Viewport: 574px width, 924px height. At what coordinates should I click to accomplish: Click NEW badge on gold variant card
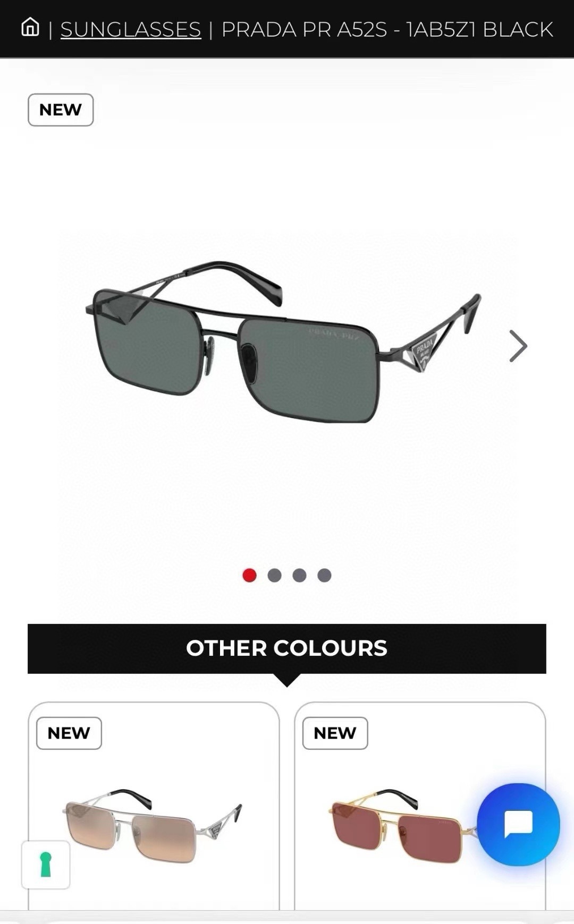pos(335,733)
